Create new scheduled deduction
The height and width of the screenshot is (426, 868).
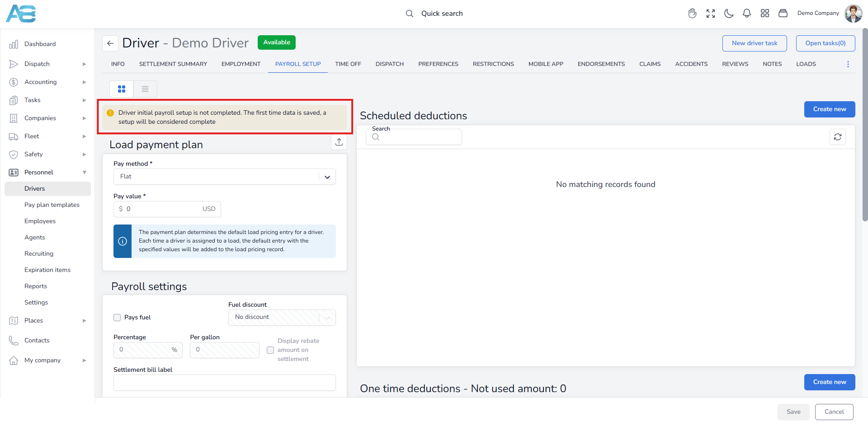pos(830,109)
